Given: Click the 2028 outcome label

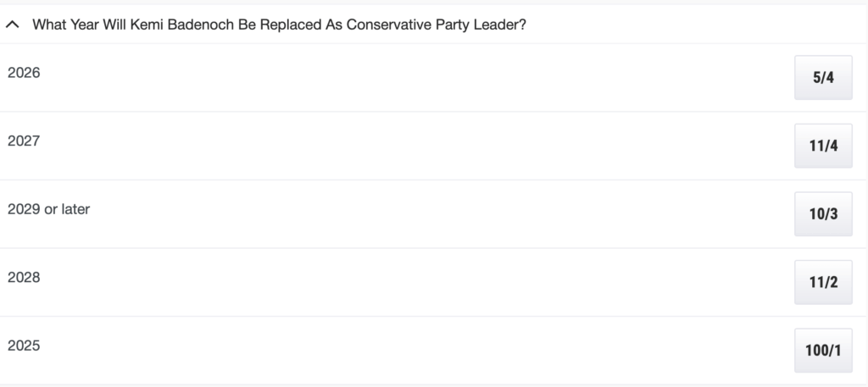Looking at the screenshot, I should [24, 277].
